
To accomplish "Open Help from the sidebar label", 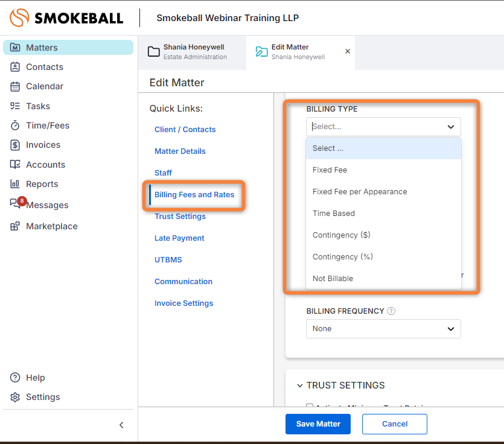I will click(x=36, y=378).
